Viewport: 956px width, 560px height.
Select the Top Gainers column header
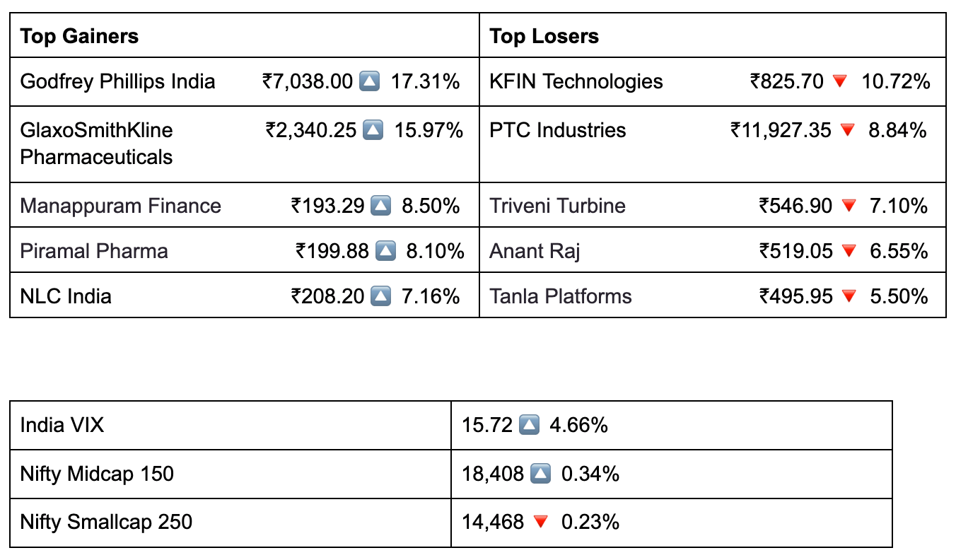click(x=79, y=37)
